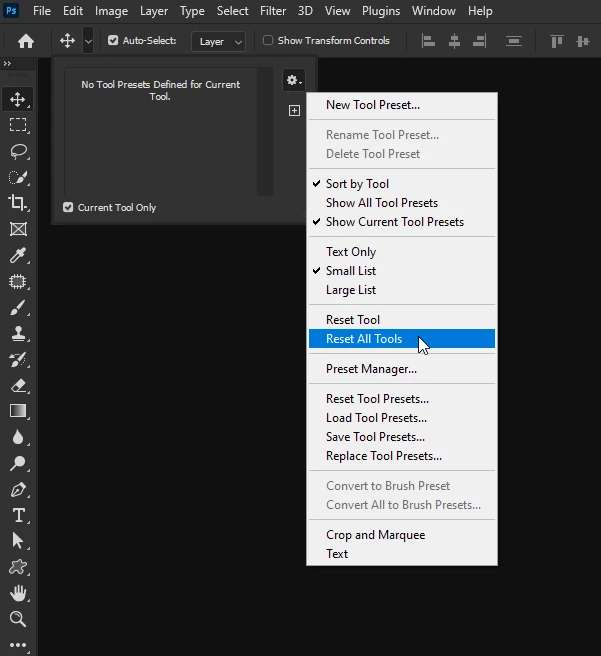Select the Quick Selection tool

(x=18, y=177)
